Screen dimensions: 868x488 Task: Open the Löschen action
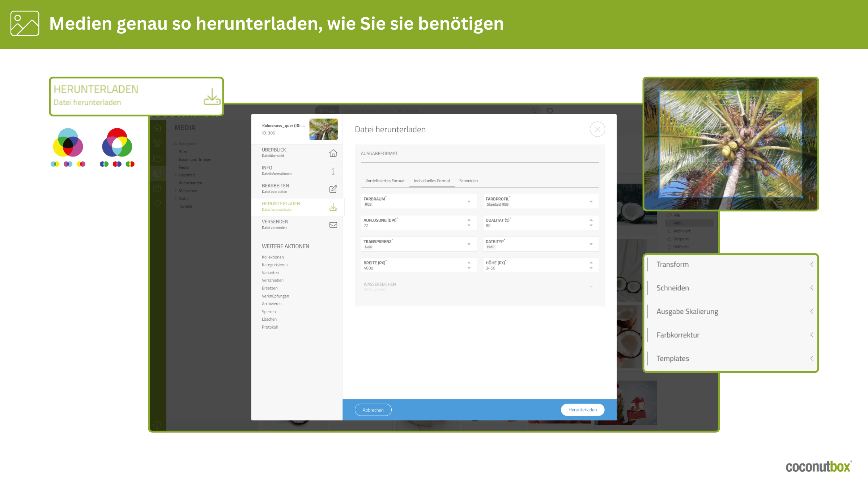(269, 319)
